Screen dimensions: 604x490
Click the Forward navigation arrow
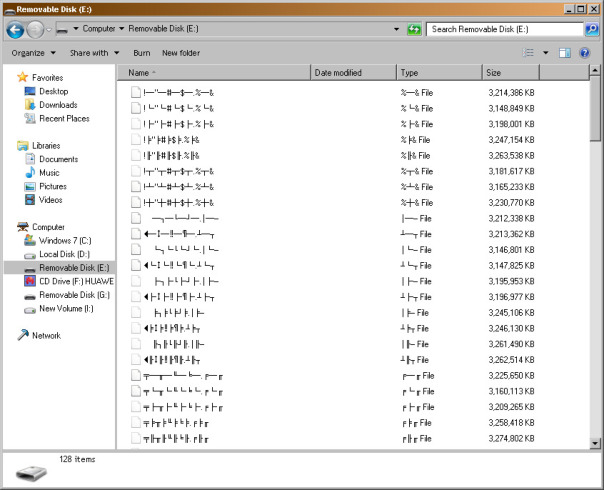coord(35,30)
